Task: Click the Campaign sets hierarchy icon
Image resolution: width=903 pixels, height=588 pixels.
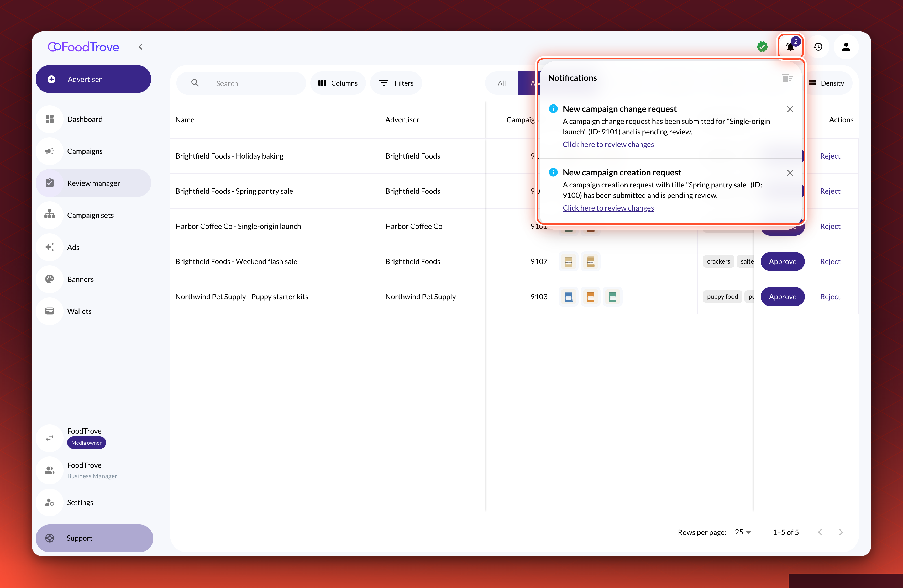Action: 50,214
